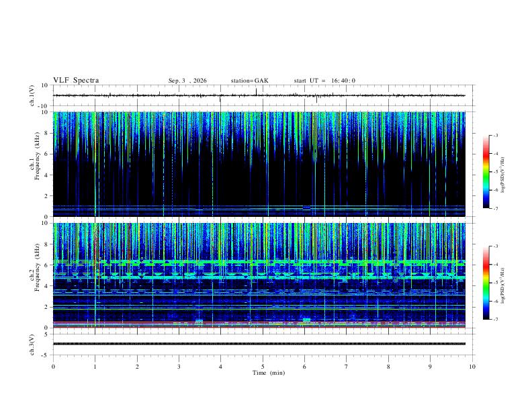
Task: Click the 10 minute tick on time axis
Action: tap(472, 367)
